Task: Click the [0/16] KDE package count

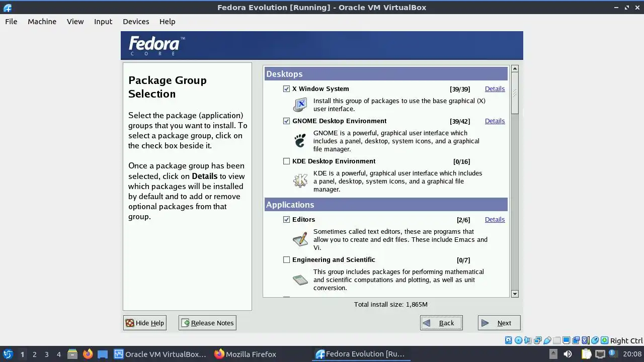Action: click(462, 162)
